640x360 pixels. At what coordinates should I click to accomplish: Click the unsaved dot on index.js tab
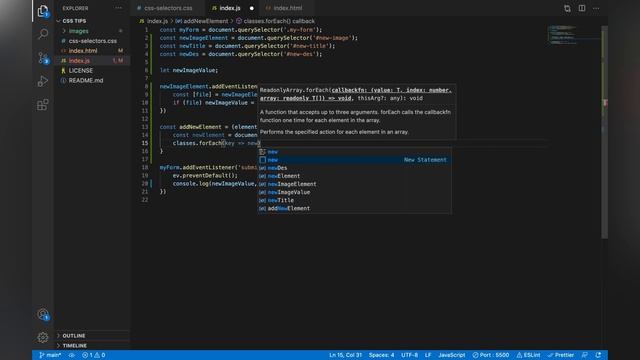tap(251, 8)
